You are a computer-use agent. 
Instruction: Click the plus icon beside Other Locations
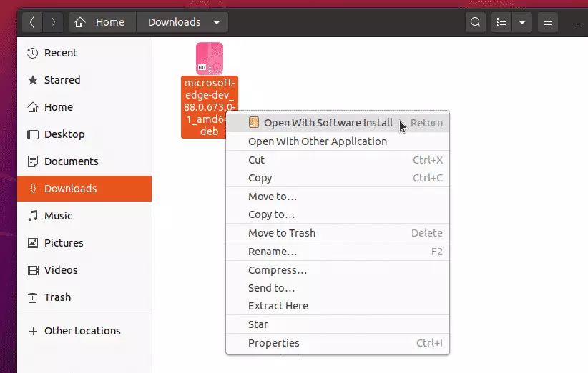coord(33,331)
